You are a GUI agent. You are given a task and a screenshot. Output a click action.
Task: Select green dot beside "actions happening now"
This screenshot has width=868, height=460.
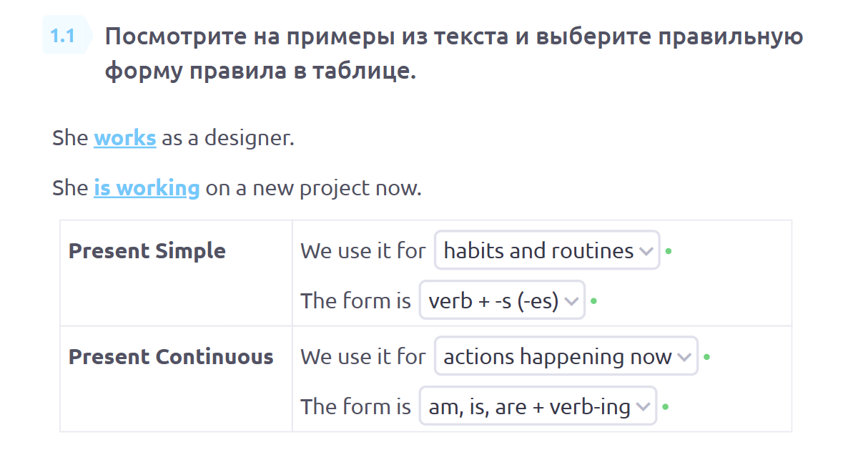706,357
